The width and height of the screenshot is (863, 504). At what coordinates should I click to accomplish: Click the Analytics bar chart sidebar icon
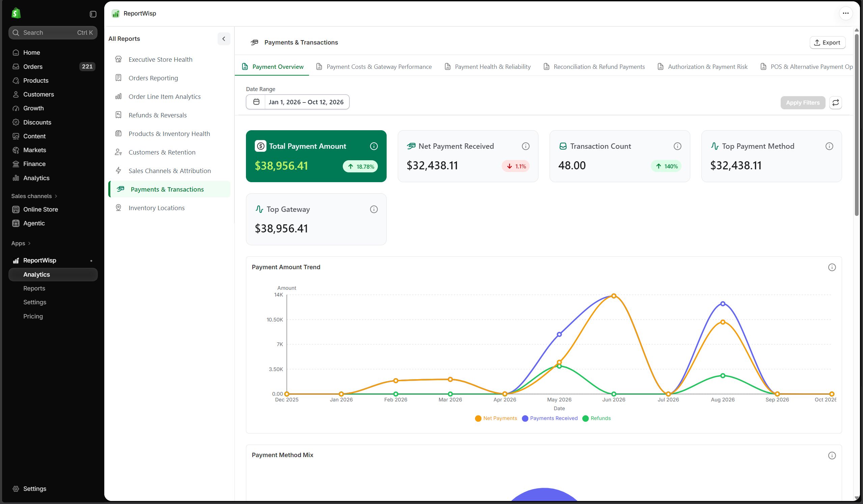[x=16, y=178]
